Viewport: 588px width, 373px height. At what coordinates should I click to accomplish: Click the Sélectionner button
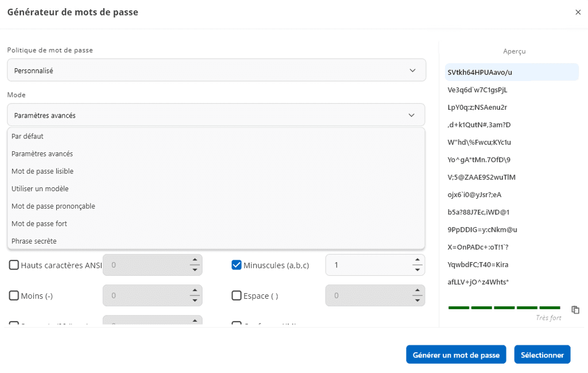[542, 354]
